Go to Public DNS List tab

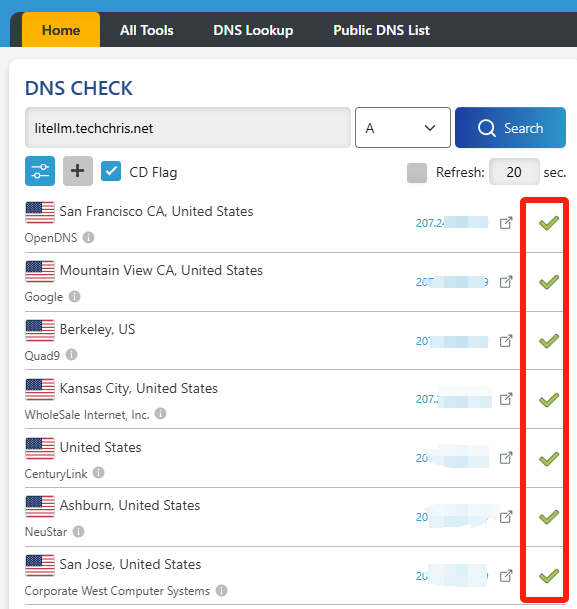(x=381, y=30)
